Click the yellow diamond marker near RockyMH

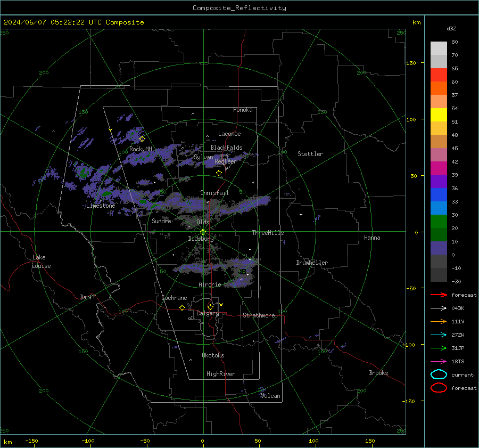click(142, 139)
